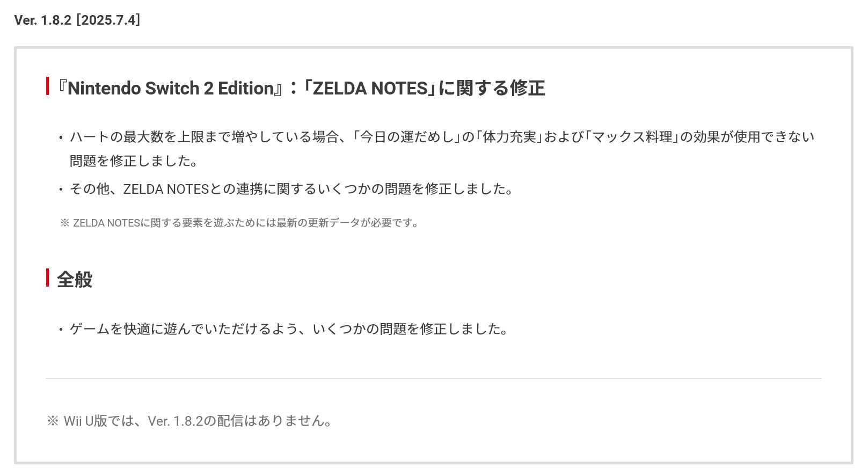868x474 pixels.
Task: Click the ※ mark before ZELDA NOTESに関する要素
Action: [x=65, y=223]
